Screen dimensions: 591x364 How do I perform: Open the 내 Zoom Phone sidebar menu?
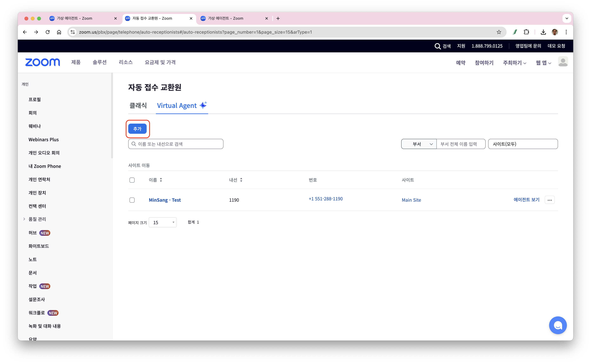pyautogui.click(x=45, y=166)
